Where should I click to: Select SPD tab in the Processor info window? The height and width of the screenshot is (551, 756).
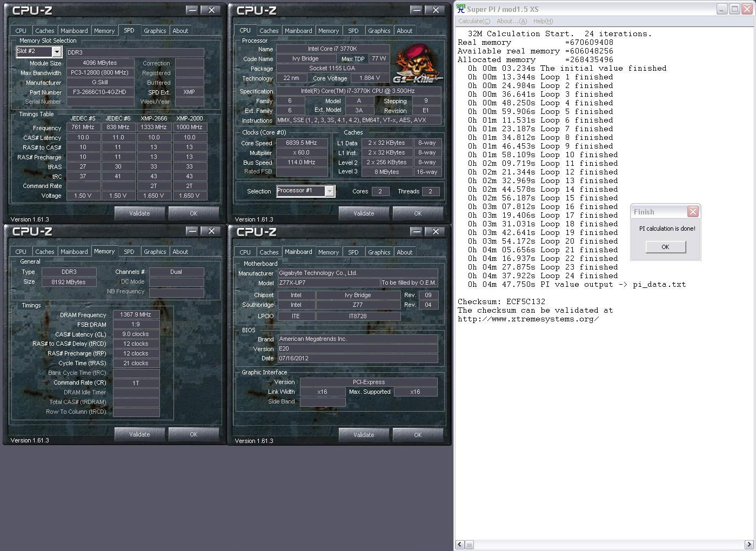click(353, 31)
